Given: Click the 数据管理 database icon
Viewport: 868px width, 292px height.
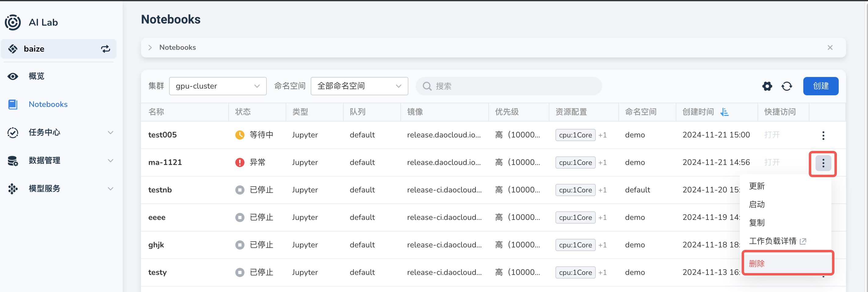Looking at the screenshot, I should tap(13, 161).
